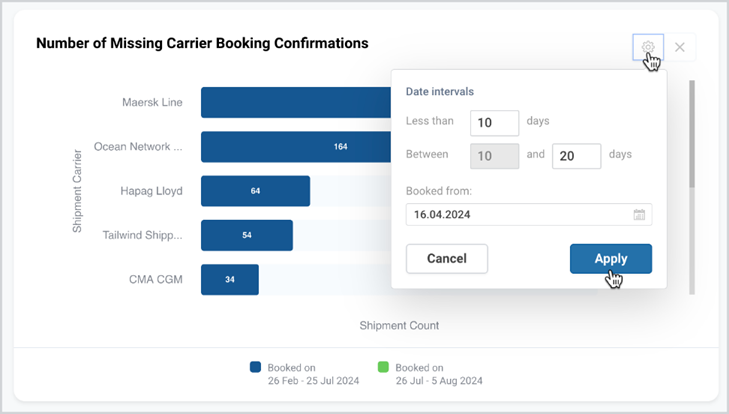This screenshot has height=414, width=729.
Task: Toggle the Booked on 26 Feb - 25 Jul legend label
Action: point(313,374)
